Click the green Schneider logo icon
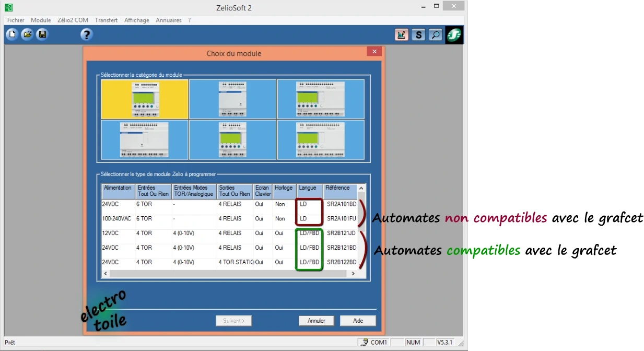Image resolution: width=644 pixels, height=351 pixels. [454, 35]
